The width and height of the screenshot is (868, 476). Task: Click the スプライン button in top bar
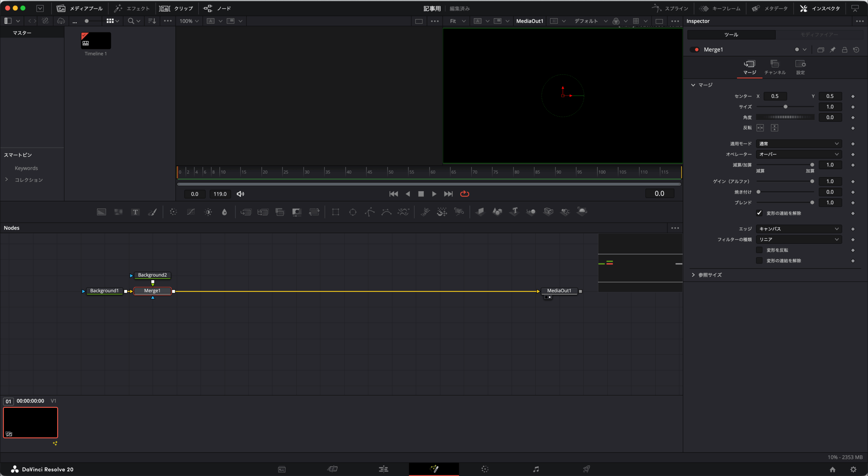pos(670,8)
